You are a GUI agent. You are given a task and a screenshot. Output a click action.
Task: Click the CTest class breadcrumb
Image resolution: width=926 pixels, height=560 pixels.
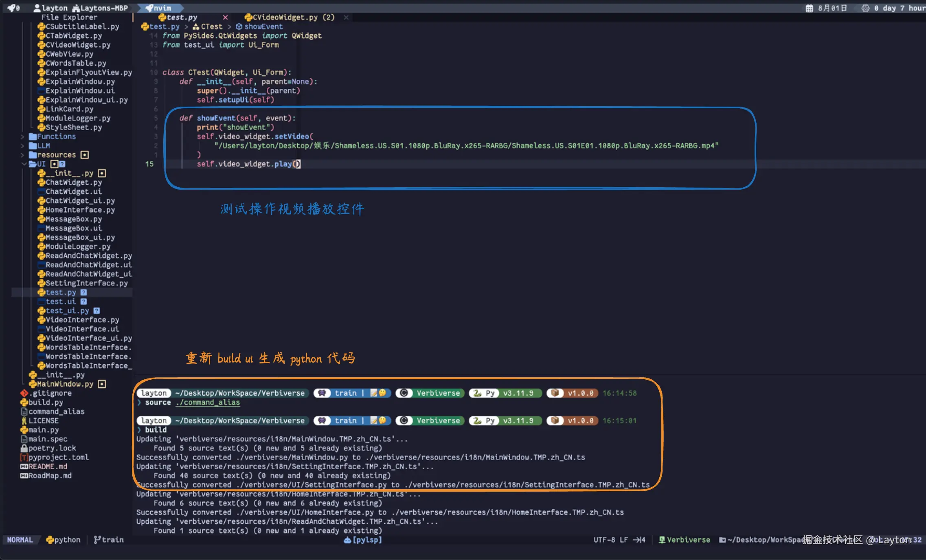(211, 26)
